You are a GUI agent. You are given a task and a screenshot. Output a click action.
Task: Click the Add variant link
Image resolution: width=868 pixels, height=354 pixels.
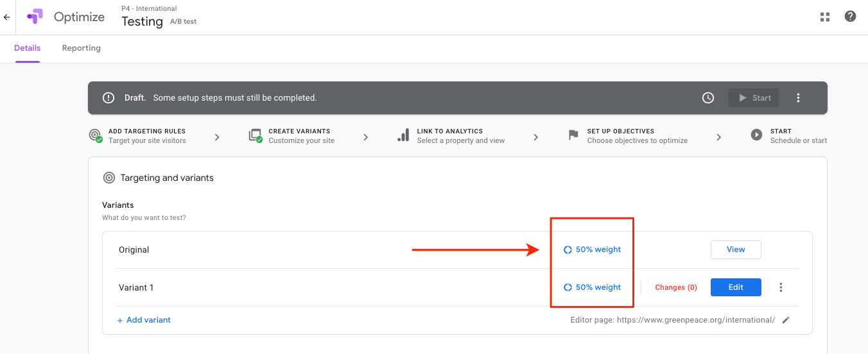tap(144, 320)
